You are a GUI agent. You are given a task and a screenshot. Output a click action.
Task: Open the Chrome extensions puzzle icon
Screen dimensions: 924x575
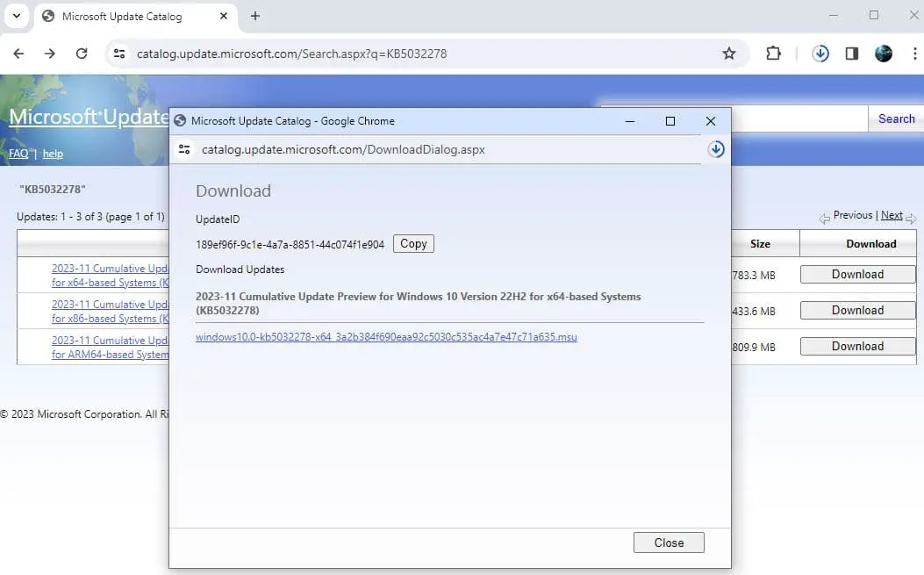click(x=773, y=54)
